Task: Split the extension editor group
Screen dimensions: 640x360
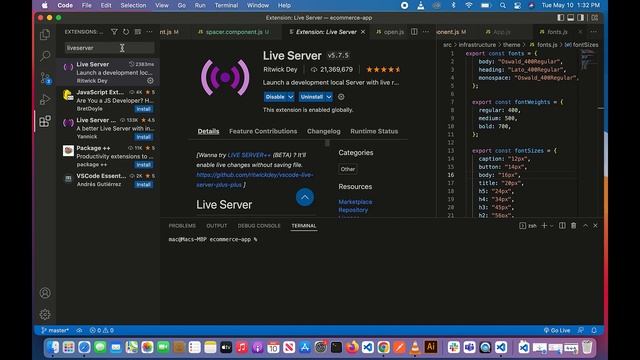Action: click(x=414, y=31)
